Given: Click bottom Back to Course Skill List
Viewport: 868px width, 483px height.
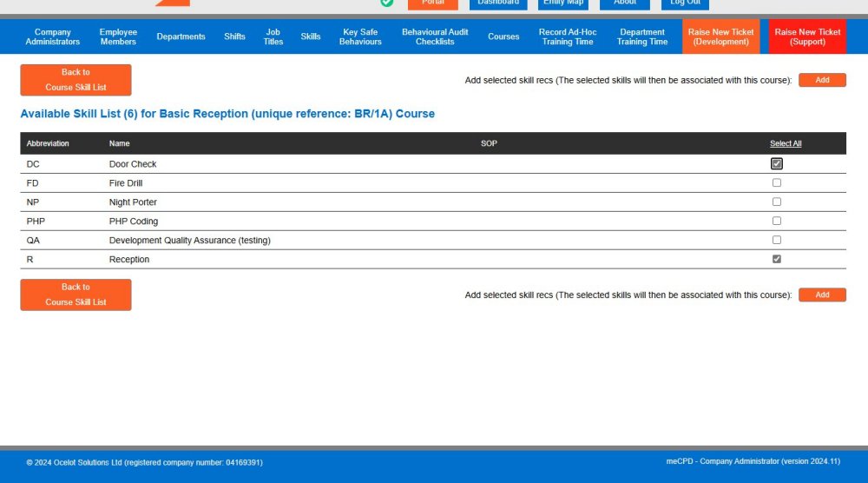Looking at the screenshot, I should (76, 294).
